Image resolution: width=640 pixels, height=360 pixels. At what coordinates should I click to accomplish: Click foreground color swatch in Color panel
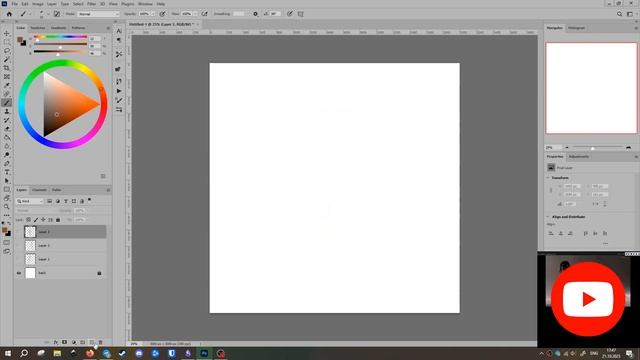20,40
